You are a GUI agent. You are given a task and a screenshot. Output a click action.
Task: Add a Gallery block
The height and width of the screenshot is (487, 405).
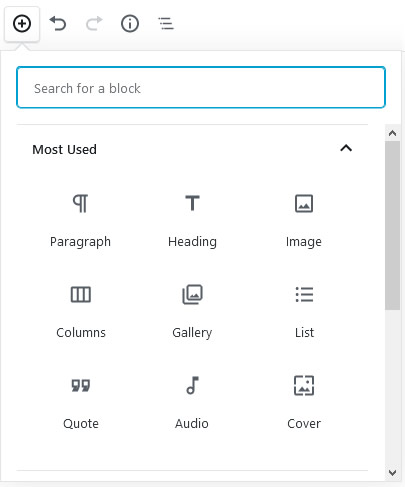tap(192, 311)
